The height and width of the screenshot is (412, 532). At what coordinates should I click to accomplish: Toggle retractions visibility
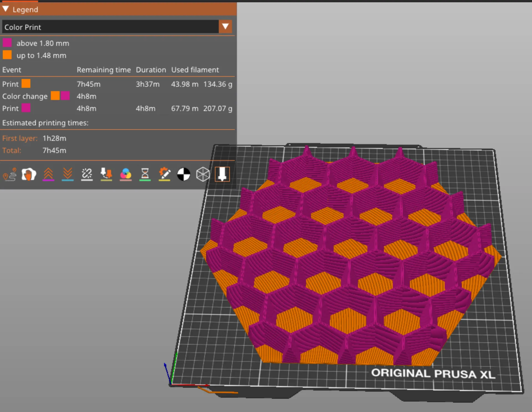48,174
